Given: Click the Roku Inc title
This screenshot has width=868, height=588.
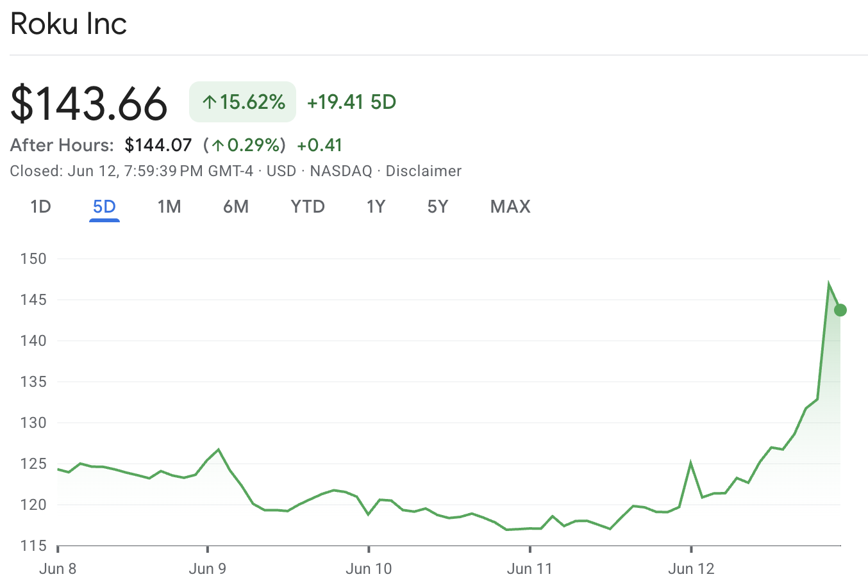Looking at the screenshot, I should (x=69, y=24).
